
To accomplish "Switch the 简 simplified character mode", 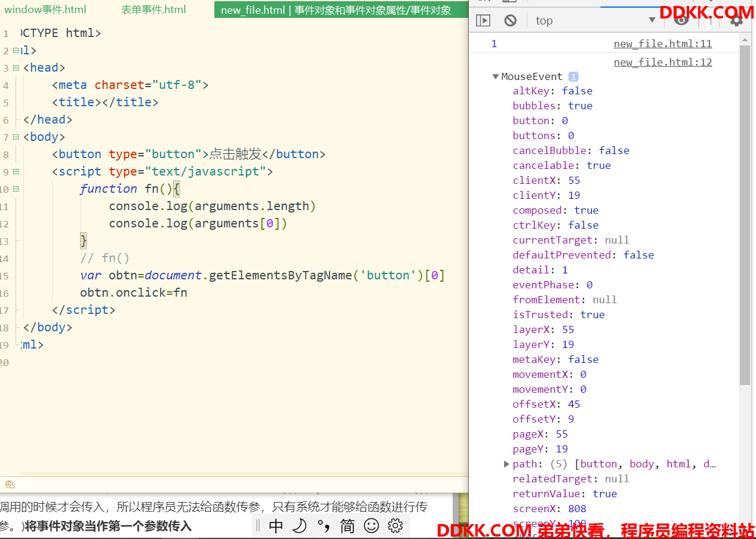I will [347, 526].
